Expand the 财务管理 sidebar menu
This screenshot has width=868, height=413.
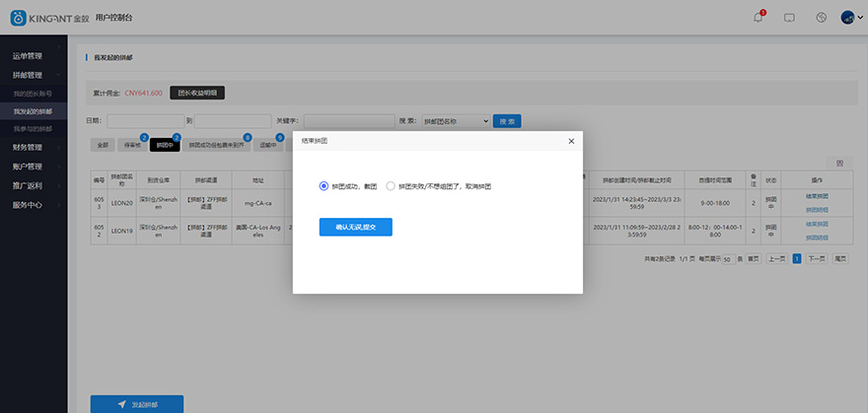28,147
